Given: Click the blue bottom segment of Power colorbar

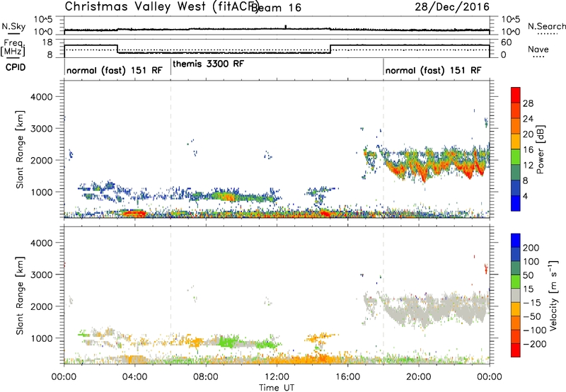Looking at the screenshot, I should click(516, 203).
